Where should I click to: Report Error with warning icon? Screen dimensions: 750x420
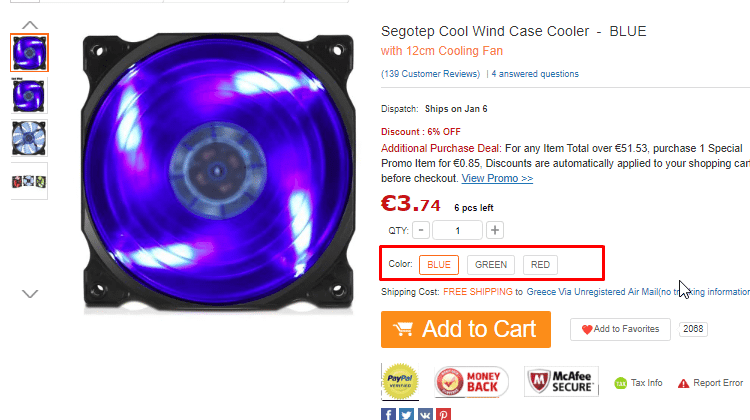click(710, 383)
